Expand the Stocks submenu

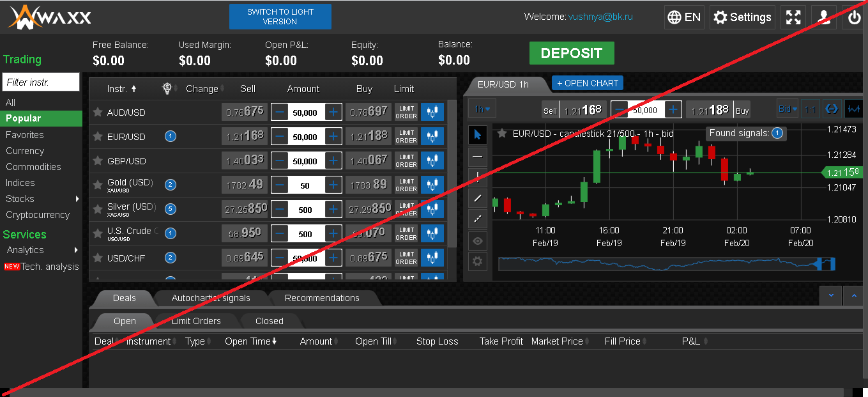pos(77,199)
